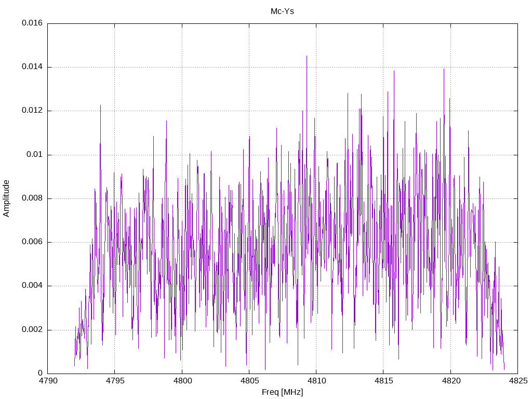
Task: Click the 'Amplitude' y-axis label
Action: (6, 198)
